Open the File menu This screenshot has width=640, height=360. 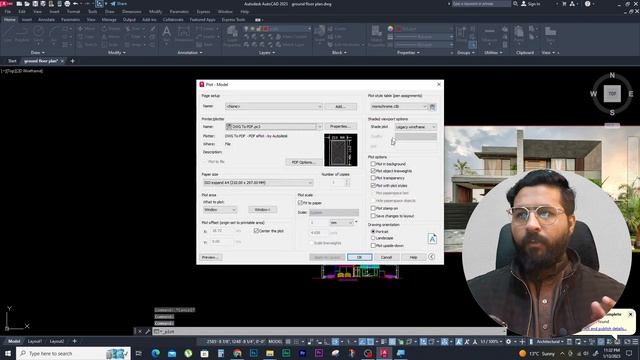click(x=8, y=12)
